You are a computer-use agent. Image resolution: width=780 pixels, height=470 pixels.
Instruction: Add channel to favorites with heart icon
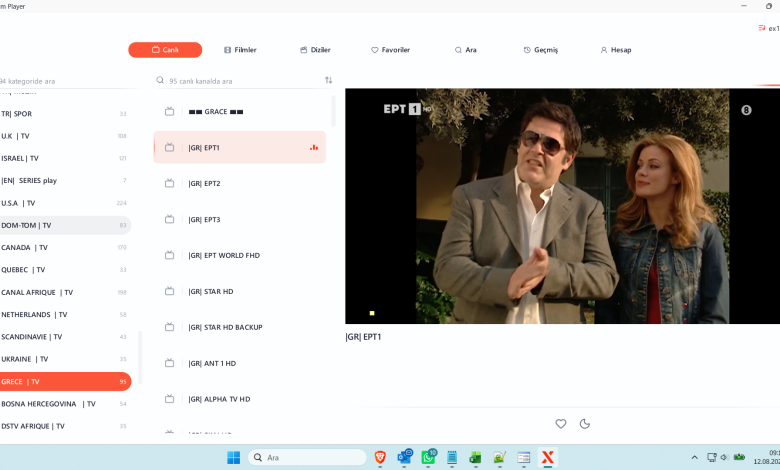point(561,424)
